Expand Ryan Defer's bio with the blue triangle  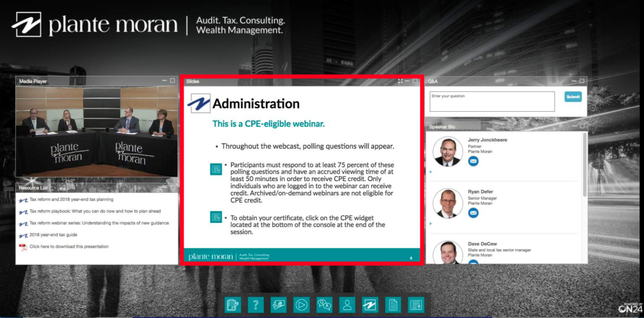pyautogui.click(x=431, y=224)
